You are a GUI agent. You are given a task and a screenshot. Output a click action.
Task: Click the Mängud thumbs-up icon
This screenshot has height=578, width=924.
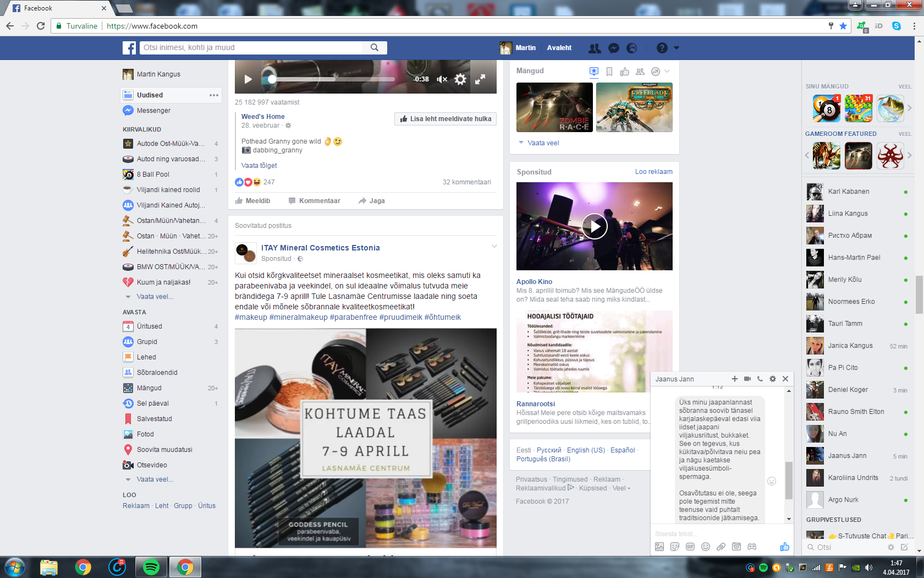(x=625, y=72)
